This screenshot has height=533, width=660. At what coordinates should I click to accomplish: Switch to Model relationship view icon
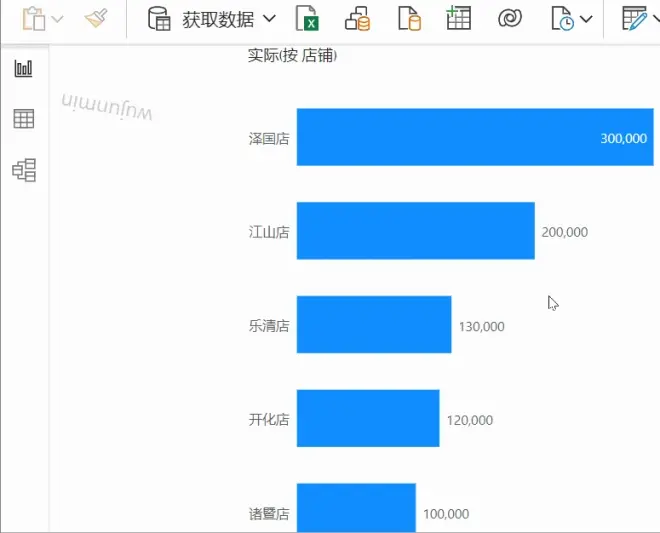(24, 170)
